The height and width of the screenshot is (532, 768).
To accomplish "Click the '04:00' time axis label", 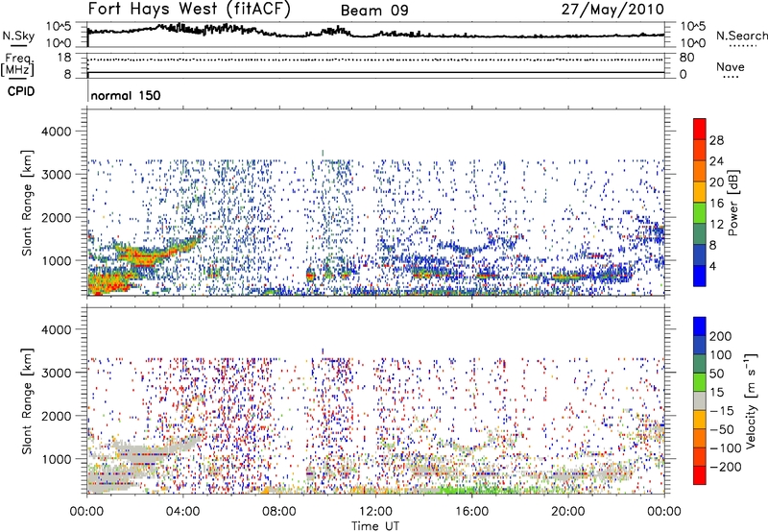I will coord(183,512).
